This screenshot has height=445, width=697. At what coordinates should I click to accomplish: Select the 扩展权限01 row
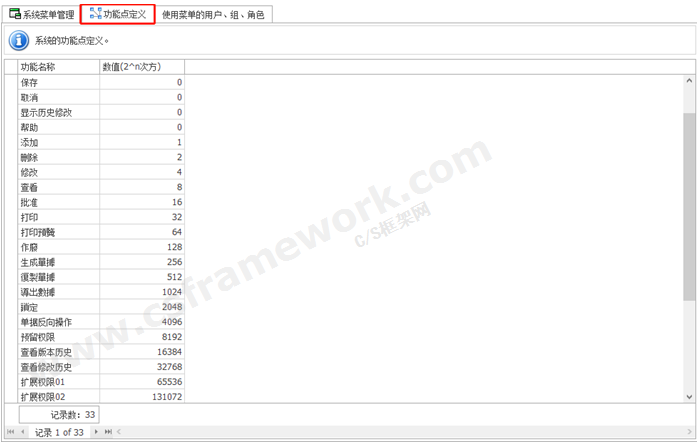[101, 382]
